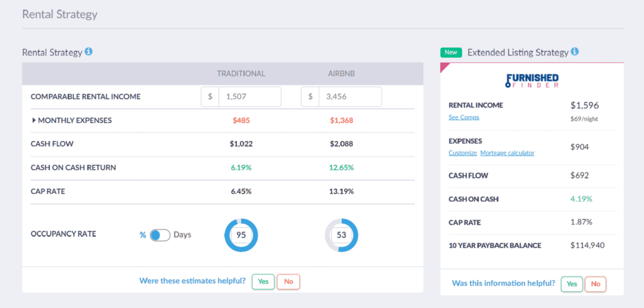644x308 pixels.
Task: Select the Airbnb column header
Action: 341,73
